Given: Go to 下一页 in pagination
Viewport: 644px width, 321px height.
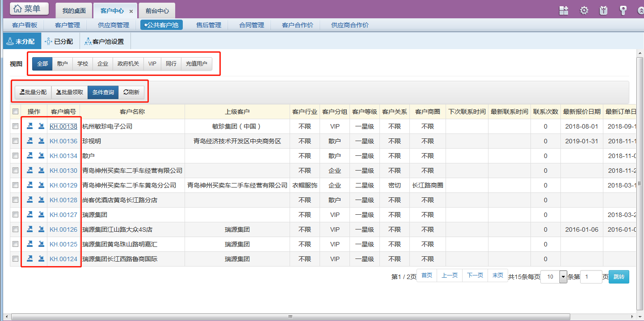Looking at the screenshot, I should tap(475, 275).
